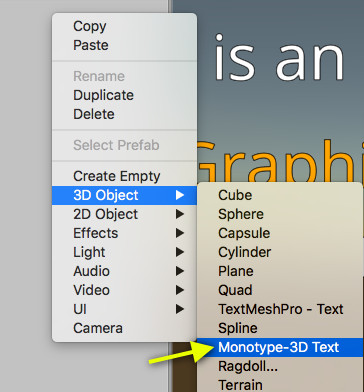Select Create Empty menu item
The image size is (364, 392).
click(x=124, y=176)
